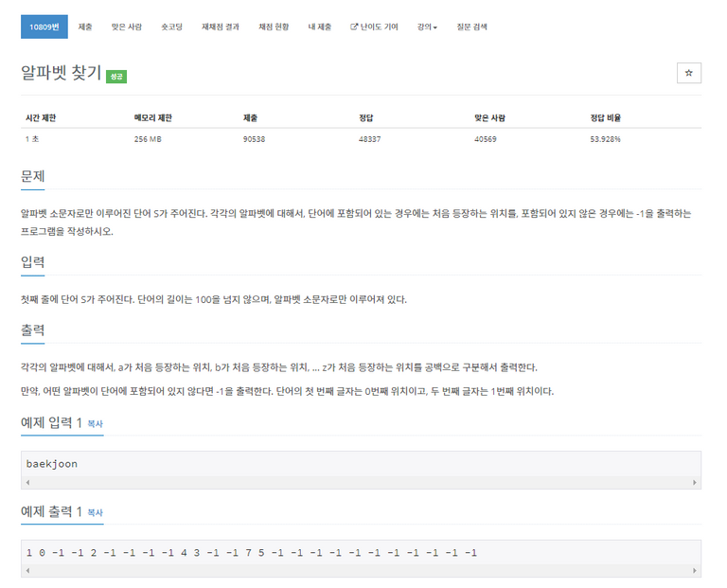This screenshot has width=727, height=588.
Task: Click the 알파벳 찾기 problem title
Action: tap(62, 73)
